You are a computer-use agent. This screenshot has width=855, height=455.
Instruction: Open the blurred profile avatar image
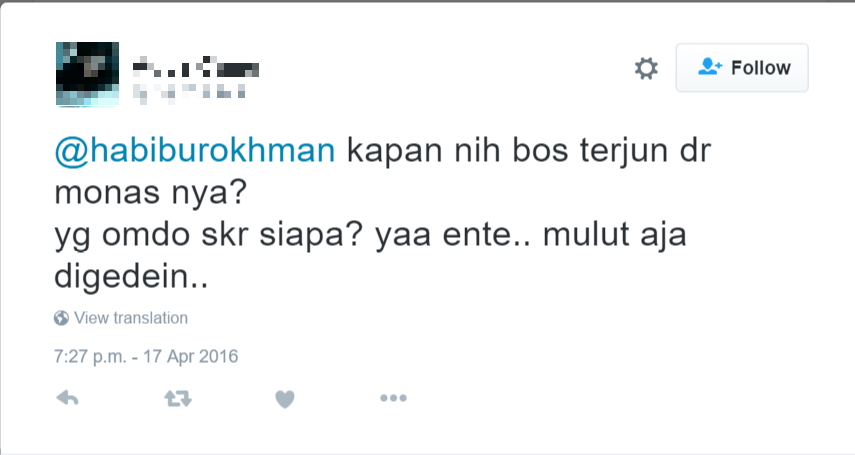pyautogui.click(x=87, y=74)
